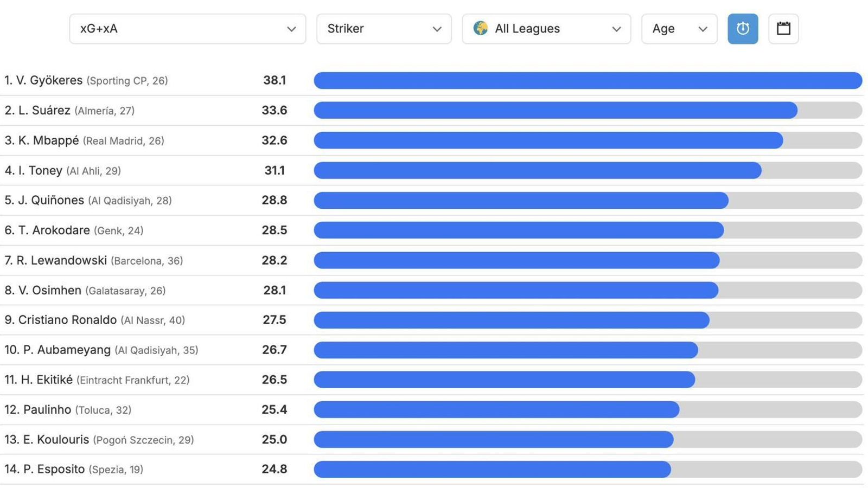
Task: Select Cristiano Ronaldo in the list
Action: 67,320
